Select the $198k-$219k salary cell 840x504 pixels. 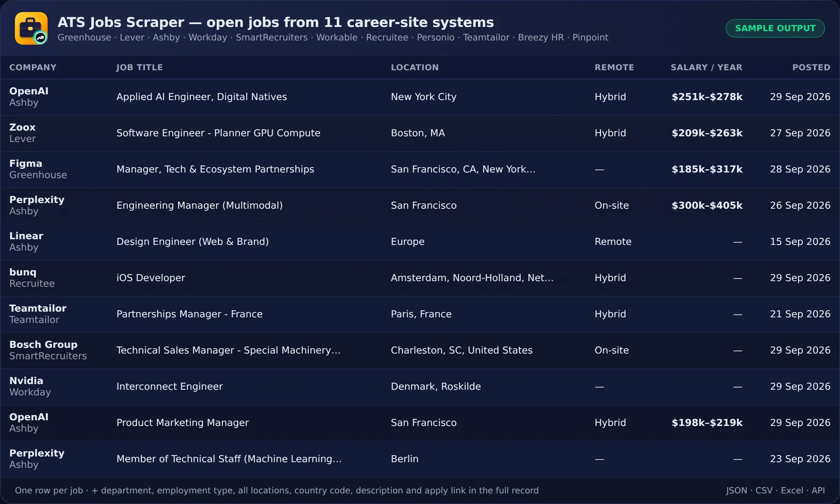point(707,423)
